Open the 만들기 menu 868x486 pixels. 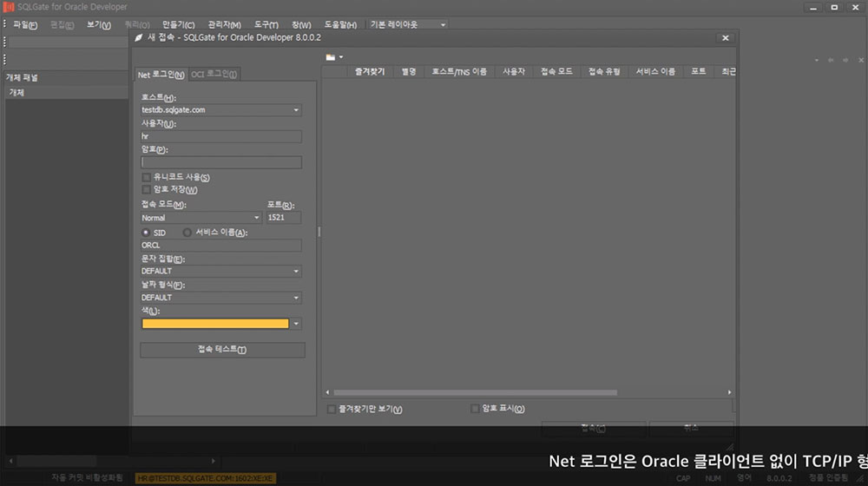tap(178, 25)
